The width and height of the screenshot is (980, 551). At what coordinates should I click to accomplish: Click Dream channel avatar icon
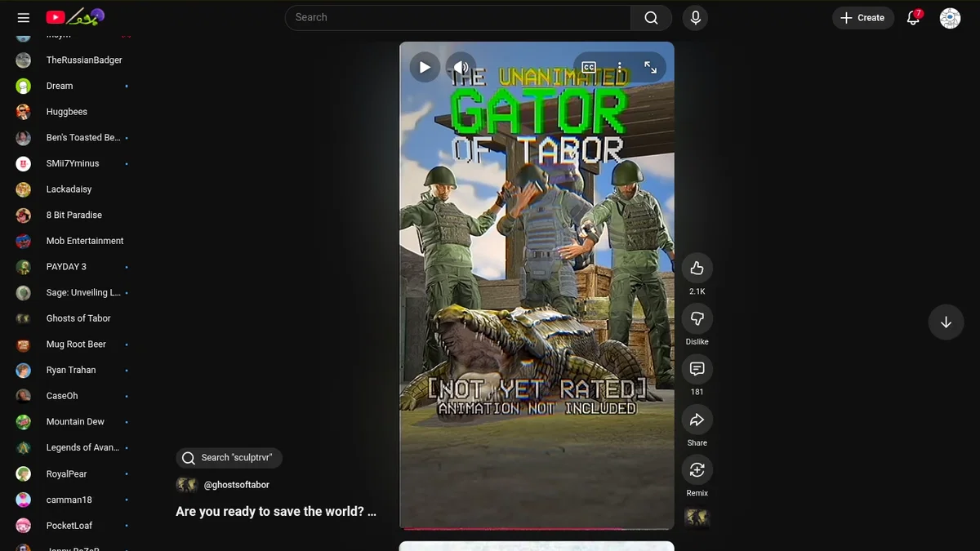coord(24,86)
